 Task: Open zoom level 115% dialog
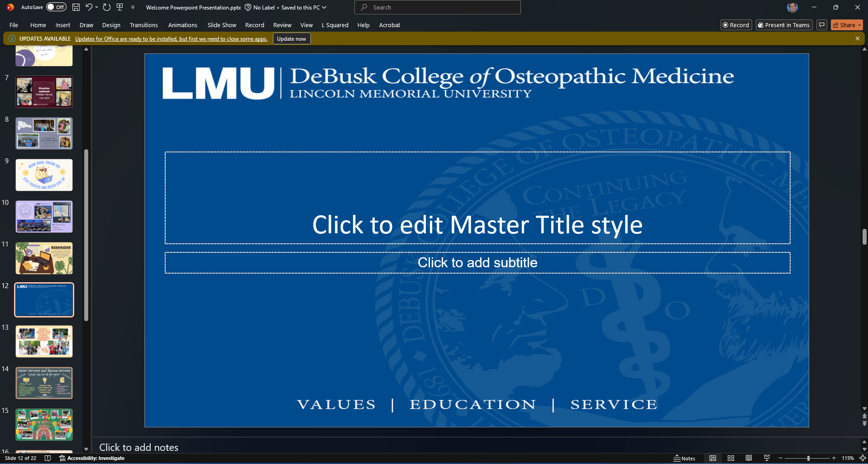(x=848, y=458)
